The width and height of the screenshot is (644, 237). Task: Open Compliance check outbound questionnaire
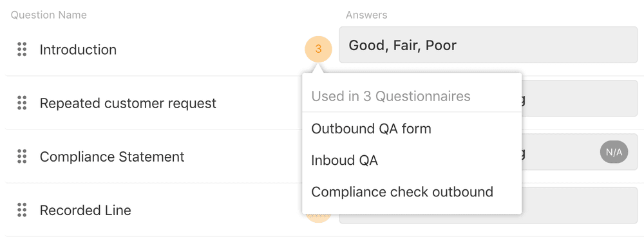pos(402,192)
